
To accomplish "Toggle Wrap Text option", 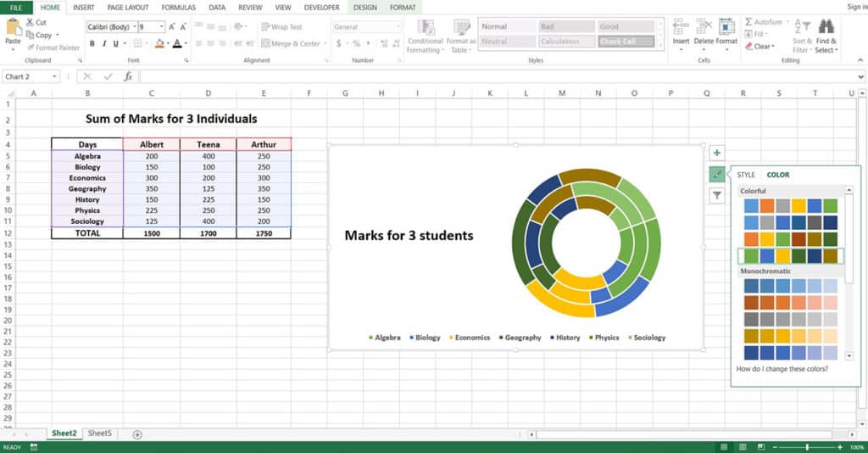I will tap(281, 27).
